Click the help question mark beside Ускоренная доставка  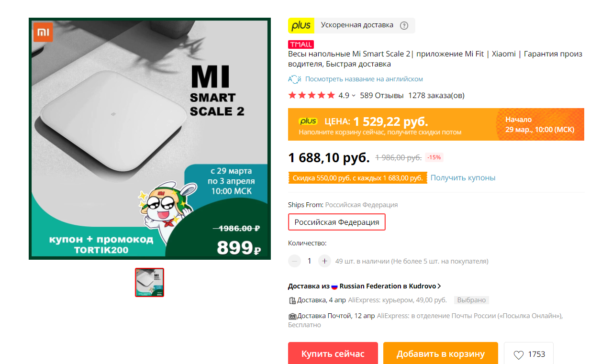pyautogui.click(x=404, y=25)
